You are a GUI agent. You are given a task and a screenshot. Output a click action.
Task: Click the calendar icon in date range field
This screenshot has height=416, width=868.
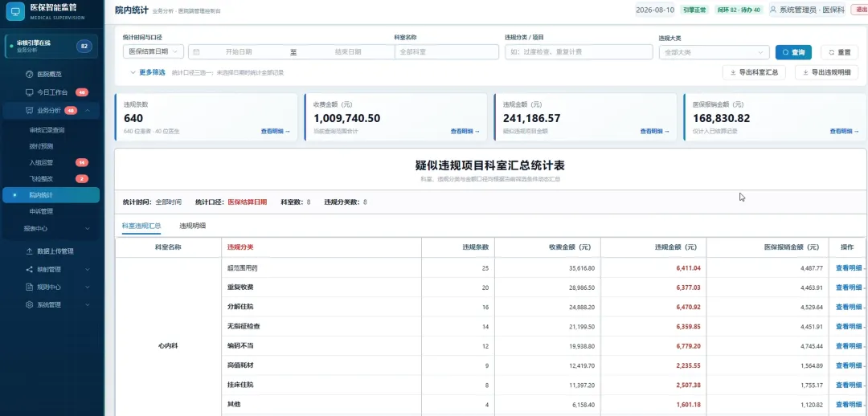[x=196, y=52]
